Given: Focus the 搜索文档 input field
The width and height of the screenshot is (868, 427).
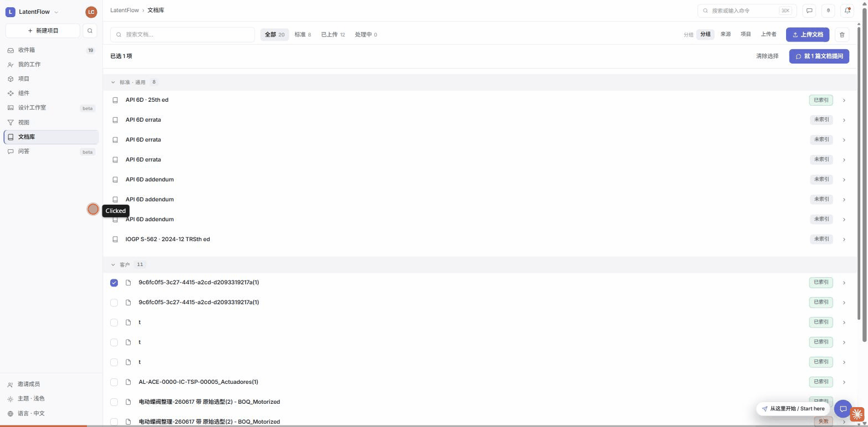Looking at the screenshot, I should (183, 34).
